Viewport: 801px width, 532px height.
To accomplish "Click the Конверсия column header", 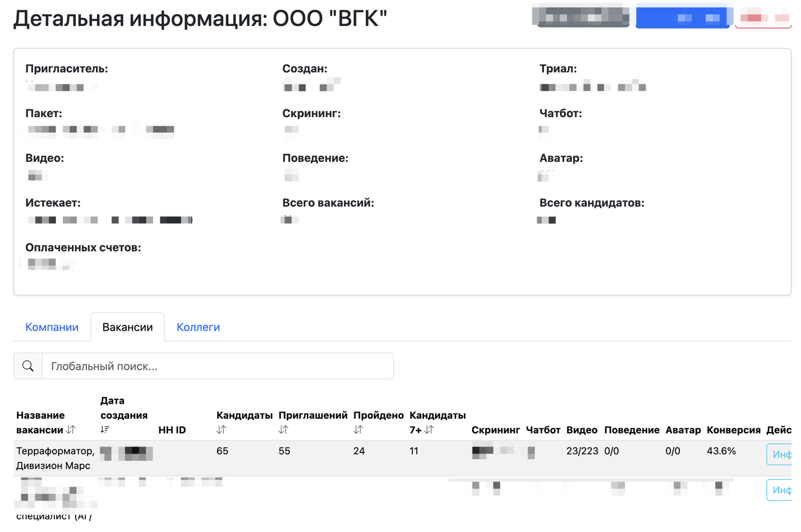I will tap(734, 430).
